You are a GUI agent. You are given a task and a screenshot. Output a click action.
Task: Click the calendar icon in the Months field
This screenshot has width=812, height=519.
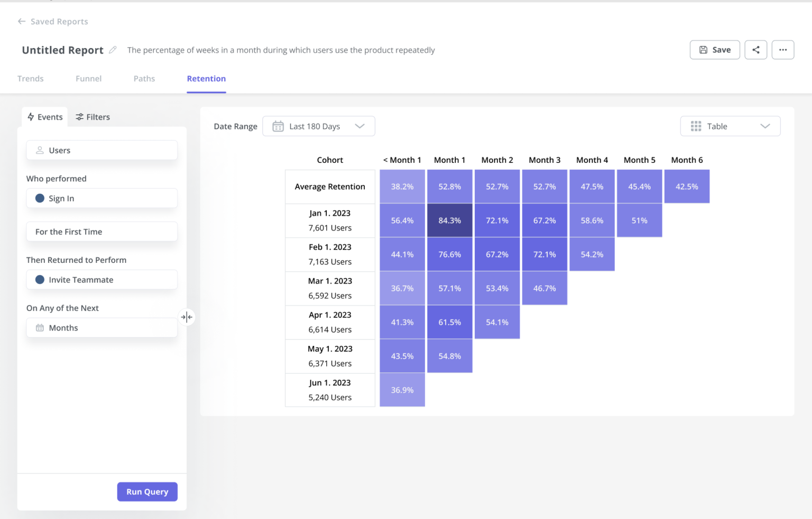[40, 327]
